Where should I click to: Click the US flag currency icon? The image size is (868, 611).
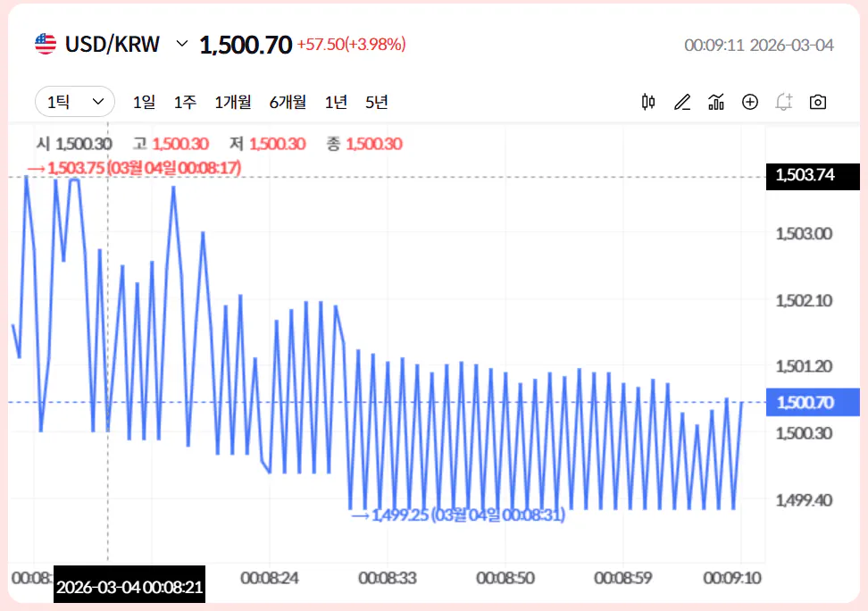pyautogui.click(x=46, y=44)
